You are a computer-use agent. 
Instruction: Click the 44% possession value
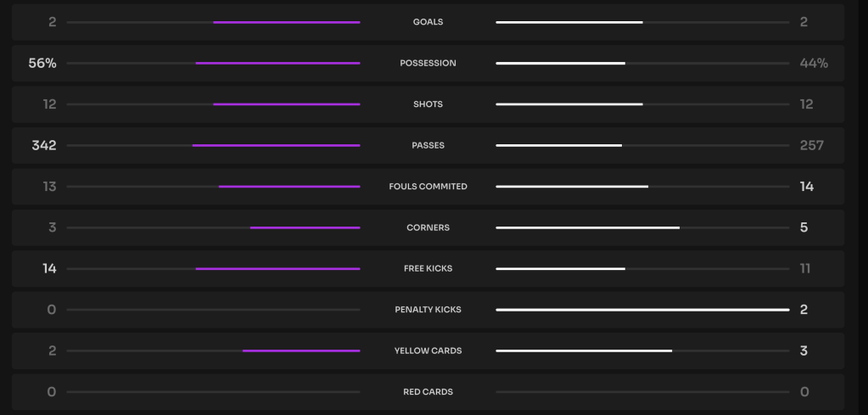tap(813, 64)
